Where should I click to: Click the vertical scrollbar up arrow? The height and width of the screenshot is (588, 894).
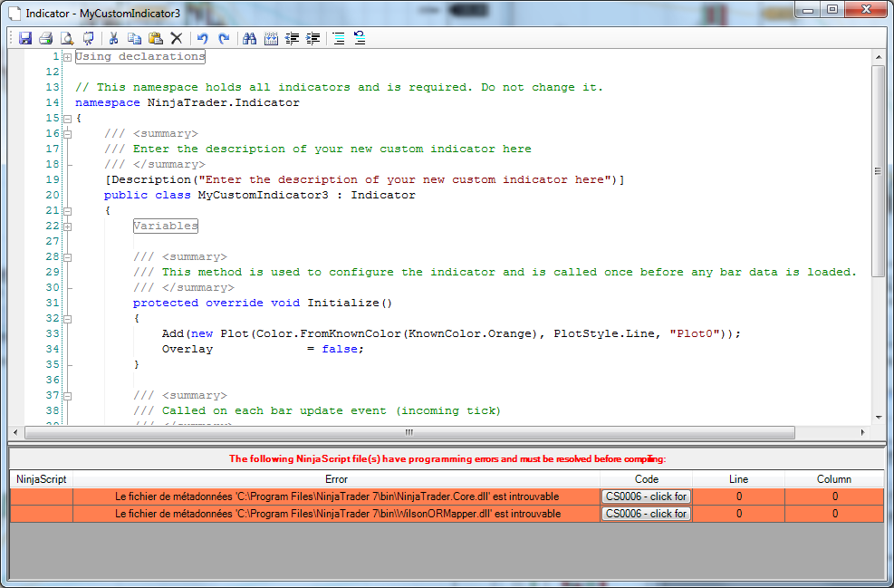pyautogui.click(x=878, y=57)
